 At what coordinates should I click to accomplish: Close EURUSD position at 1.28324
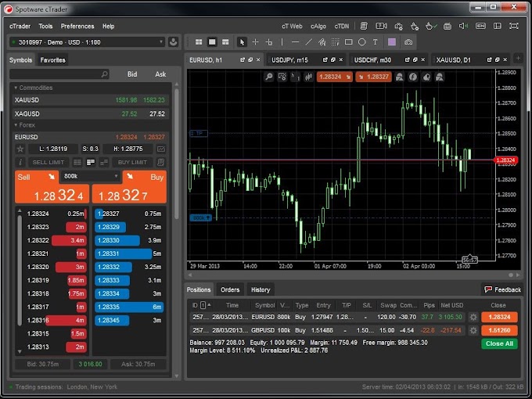pos(499,317)
